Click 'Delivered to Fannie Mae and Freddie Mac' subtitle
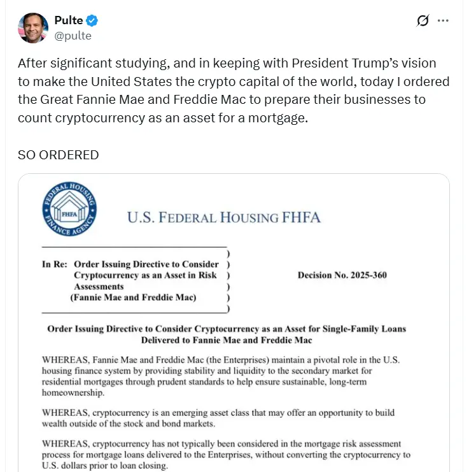 pos(227,340)
